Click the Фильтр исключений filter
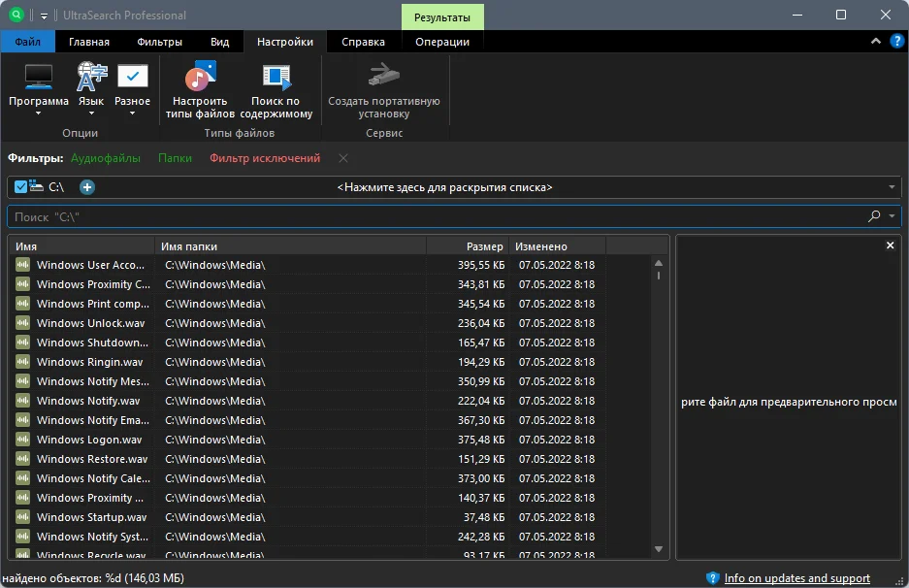This screenshot has height=588, width=909. tap(265, 158)
